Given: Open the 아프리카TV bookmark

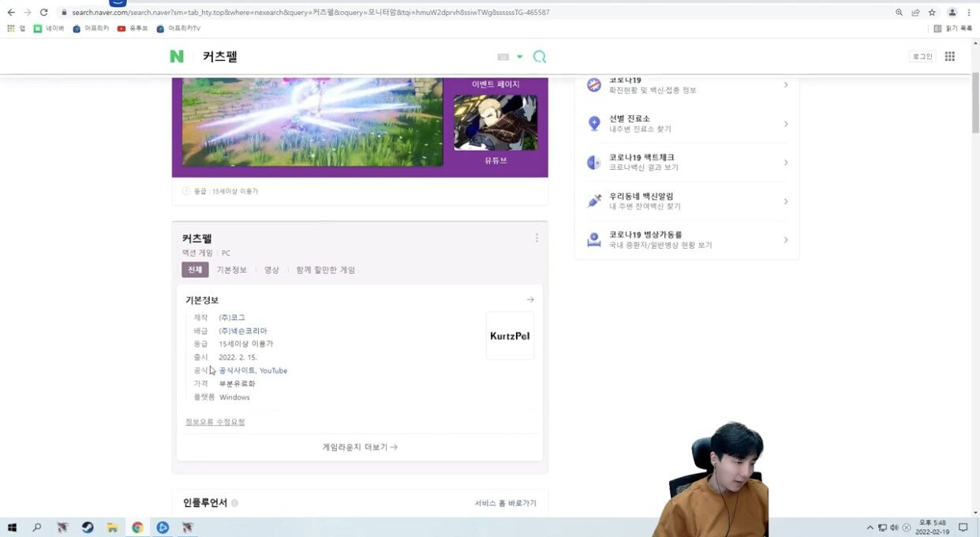Looking at the screenshot, I should (178, 28).
